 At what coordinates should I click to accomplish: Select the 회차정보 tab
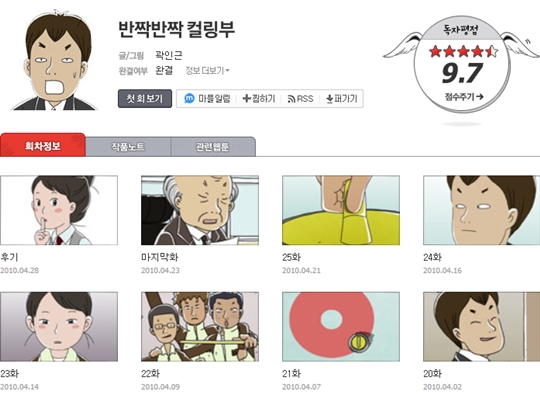(43, 145)
